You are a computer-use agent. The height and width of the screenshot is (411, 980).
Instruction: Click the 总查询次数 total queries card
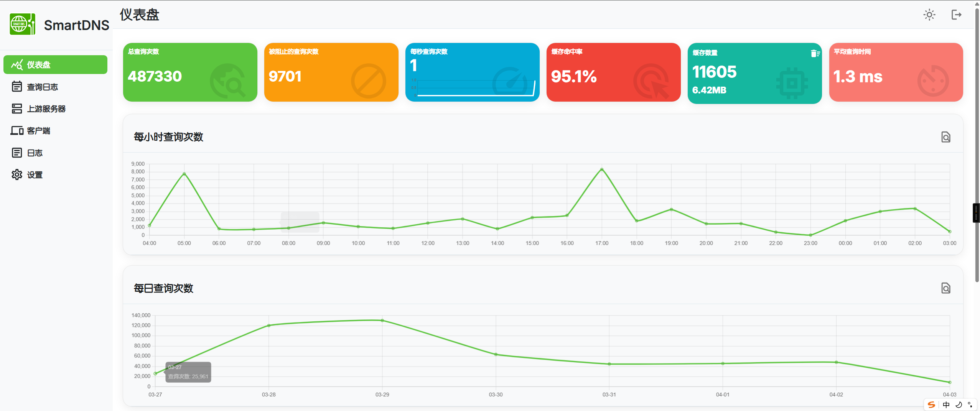[190, 72]
